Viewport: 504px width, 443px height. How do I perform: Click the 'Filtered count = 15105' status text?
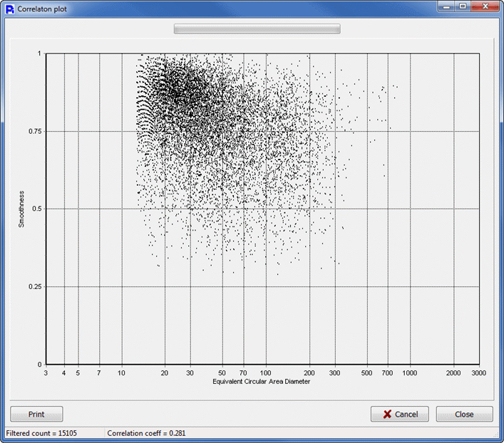click(x=41, y=433)
